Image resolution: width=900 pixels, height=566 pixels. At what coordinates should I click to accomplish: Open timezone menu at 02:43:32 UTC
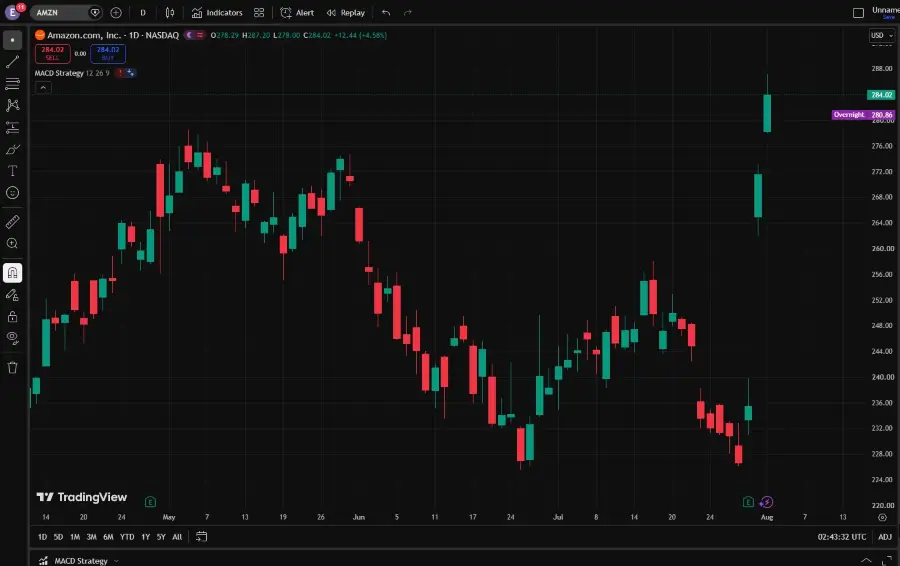[841, 537]
